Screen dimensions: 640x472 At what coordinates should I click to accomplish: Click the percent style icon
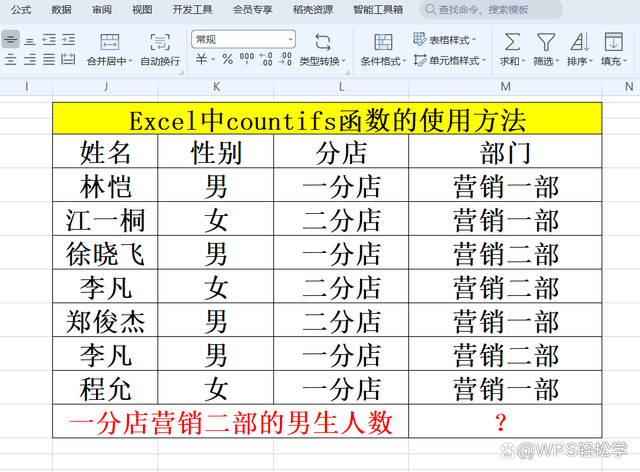(x=227, y=60)
